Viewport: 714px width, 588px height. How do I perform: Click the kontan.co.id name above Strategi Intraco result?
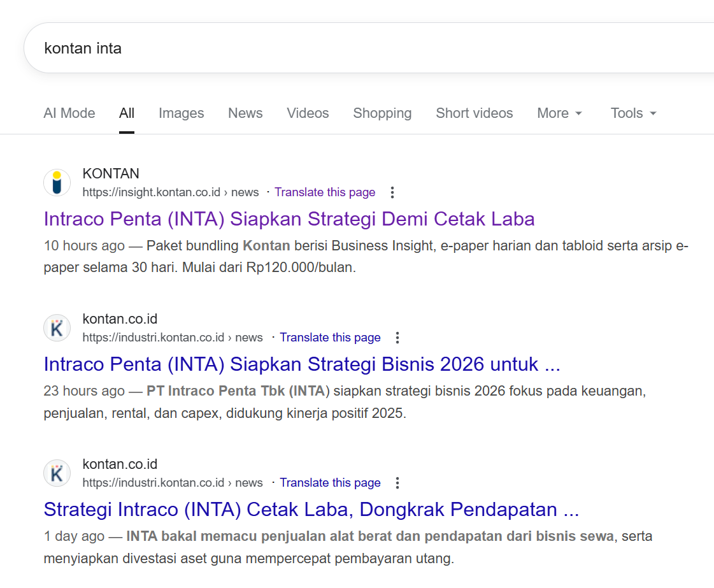pyautogui.click(x=120, y=464)
